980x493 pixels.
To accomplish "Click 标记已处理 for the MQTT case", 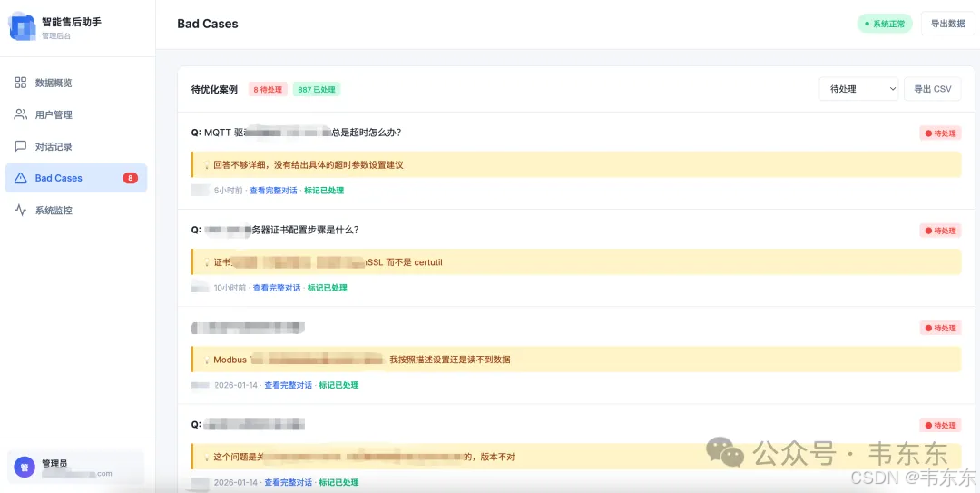I will pyautogui.click(x=324, y=190).
